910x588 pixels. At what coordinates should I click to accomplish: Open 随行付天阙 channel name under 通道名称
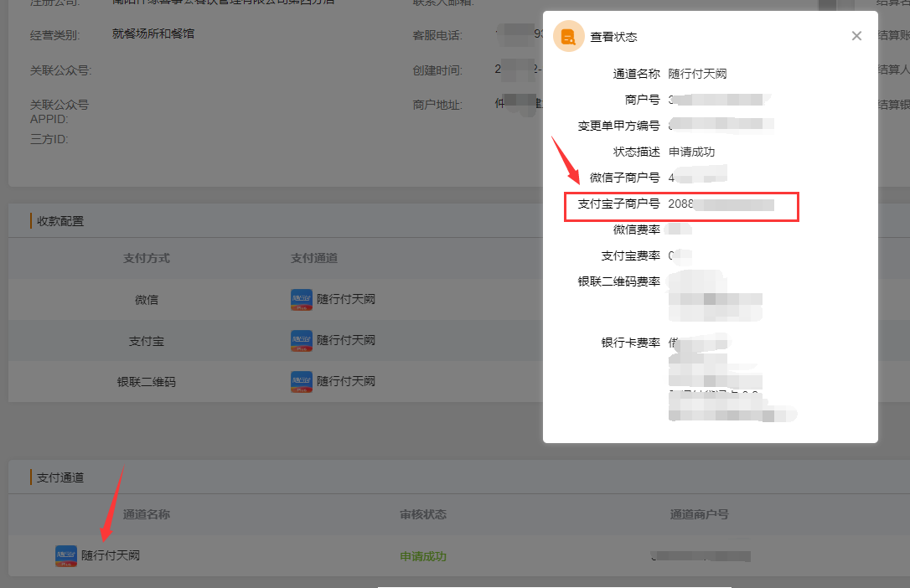pyautogui.click(x=111, y=555)
